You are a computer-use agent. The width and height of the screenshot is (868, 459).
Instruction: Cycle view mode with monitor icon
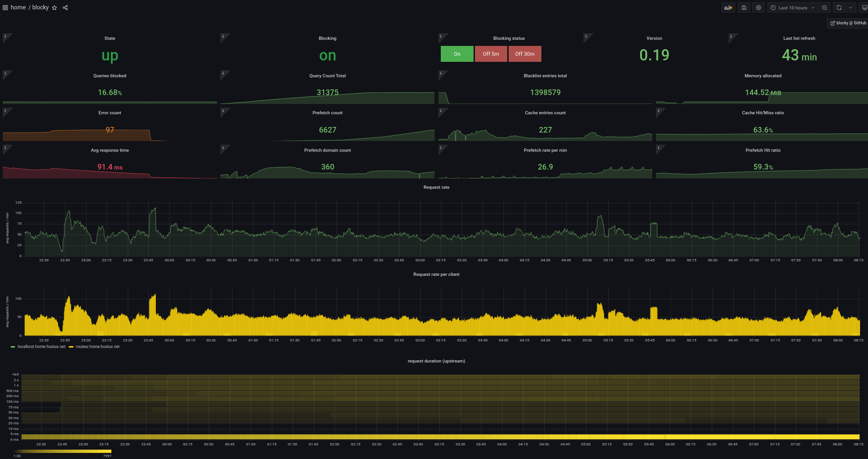864,7
